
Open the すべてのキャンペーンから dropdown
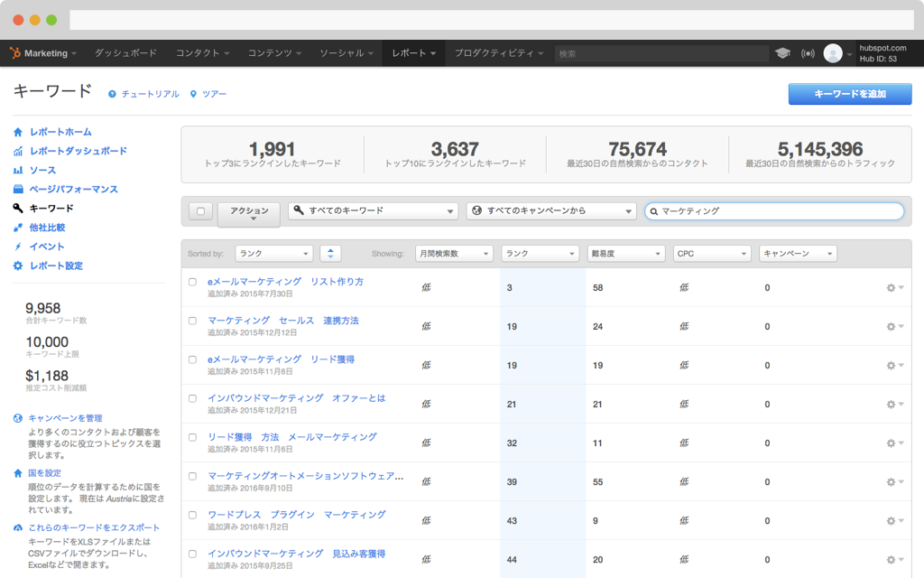point(551,211)
